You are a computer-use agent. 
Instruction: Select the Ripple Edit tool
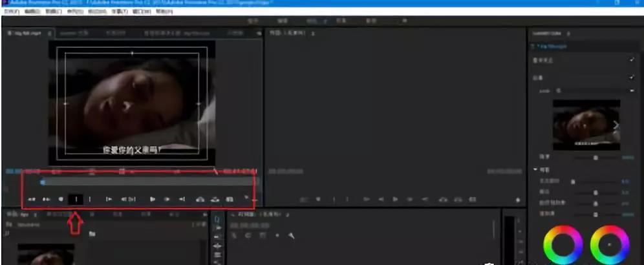218,237
